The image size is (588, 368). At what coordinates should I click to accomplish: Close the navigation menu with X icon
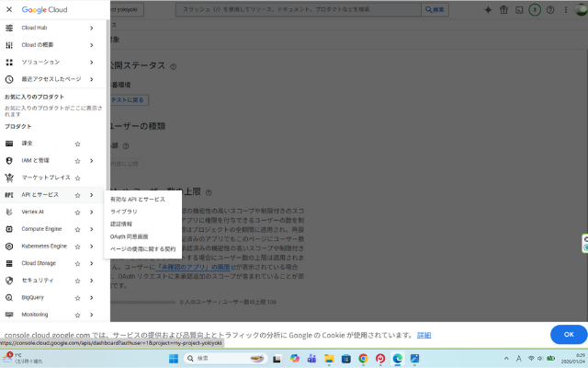9,10
